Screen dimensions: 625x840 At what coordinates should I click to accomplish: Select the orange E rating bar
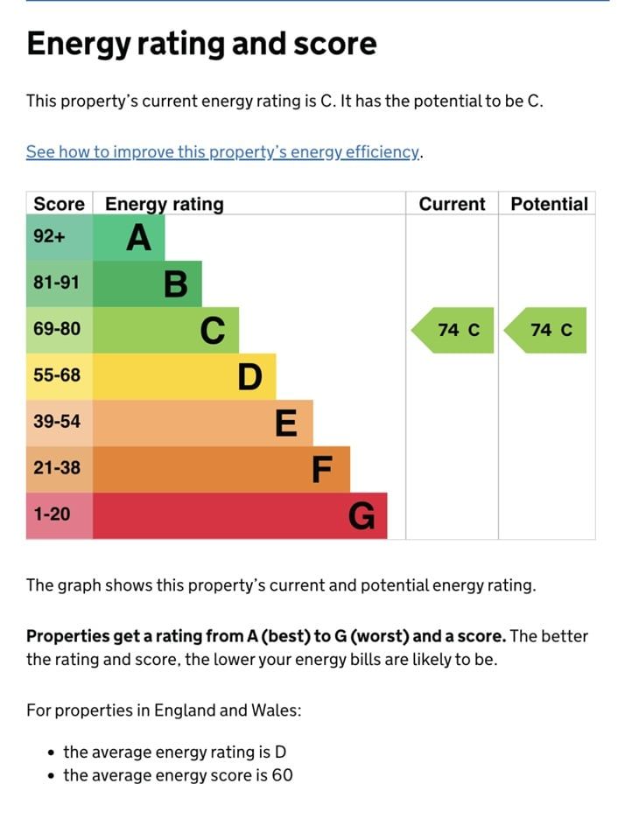(x=202, y=423)
